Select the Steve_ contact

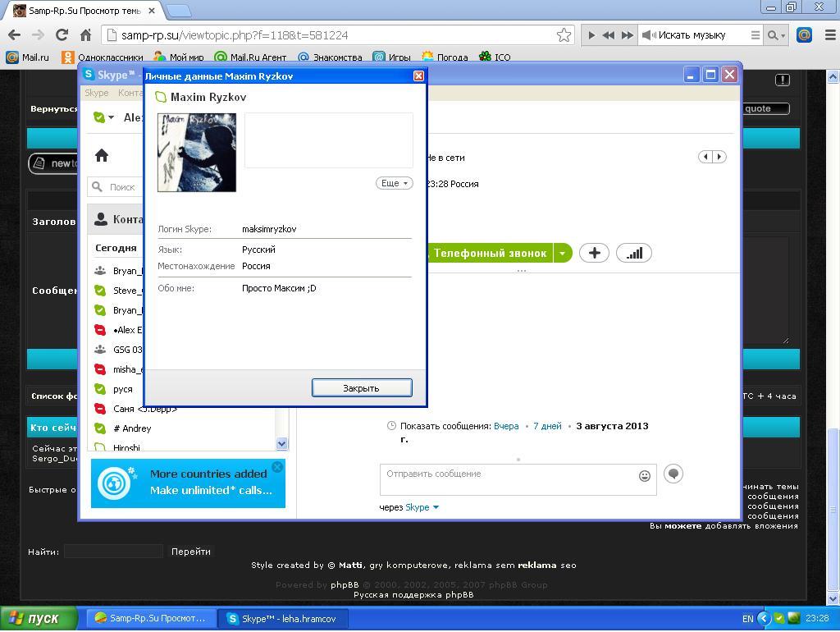pos(119,291)
